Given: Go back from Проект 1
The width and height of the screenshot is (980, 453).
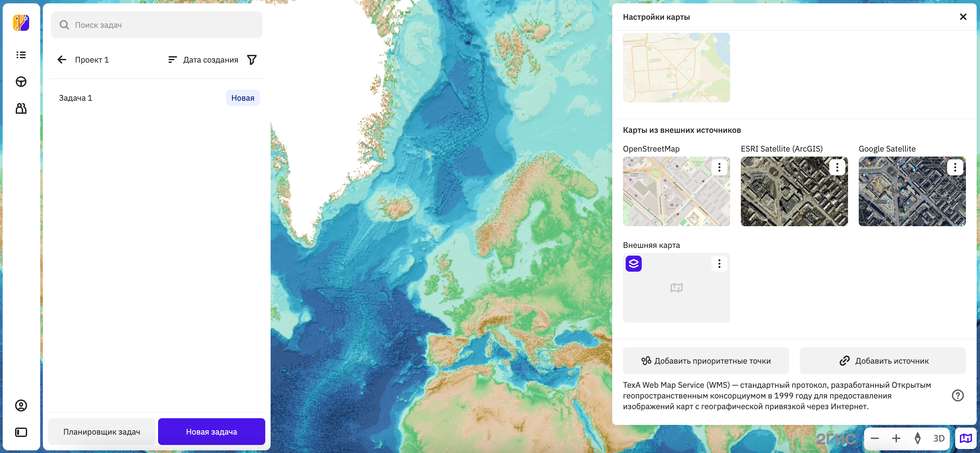Looking at the screenshot, I should click(62, 60).
